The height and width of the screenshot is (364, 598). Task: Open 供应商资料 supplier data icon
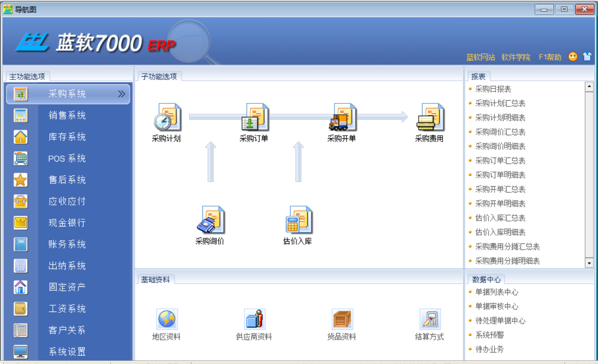pyautogui.click(x=255, y=319)
